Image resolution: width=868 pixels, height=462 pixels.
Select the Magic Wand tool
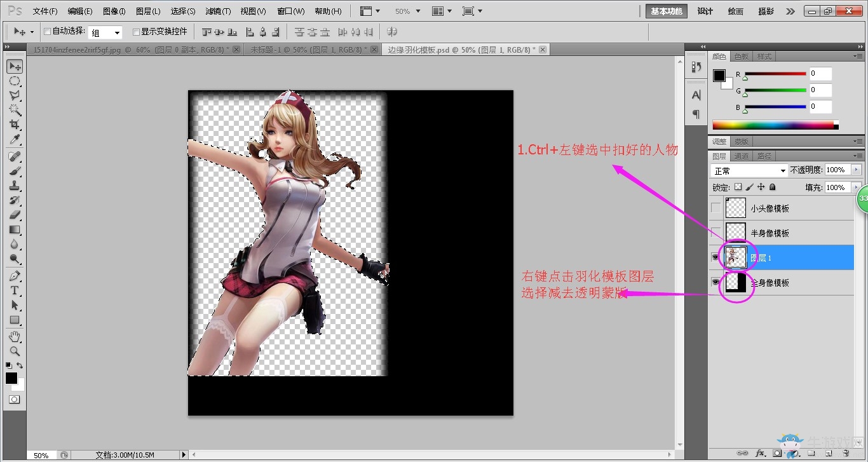(14, 110)
